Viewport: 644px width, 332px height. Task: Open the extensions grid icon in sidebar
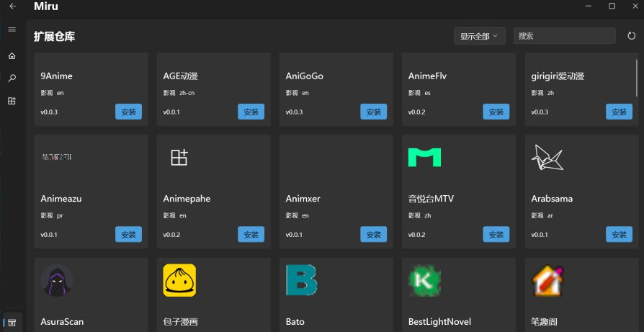12,102
